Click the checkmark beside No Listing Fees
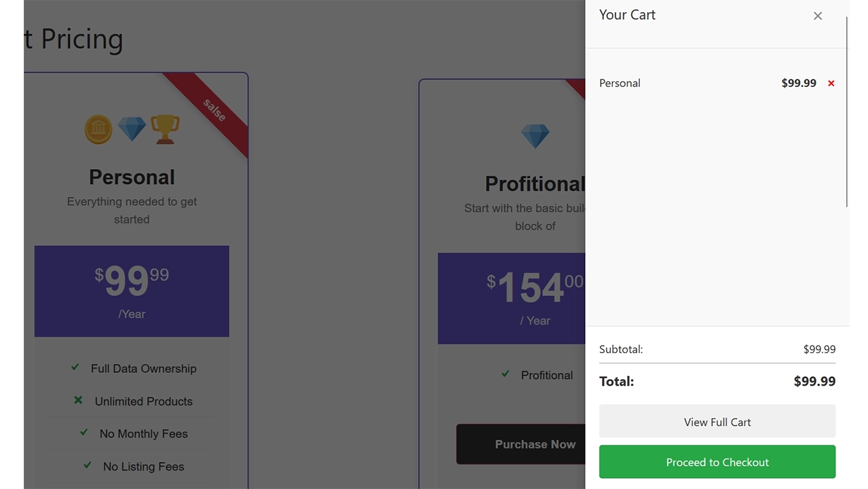868x489 pixels. coord(87,465)
